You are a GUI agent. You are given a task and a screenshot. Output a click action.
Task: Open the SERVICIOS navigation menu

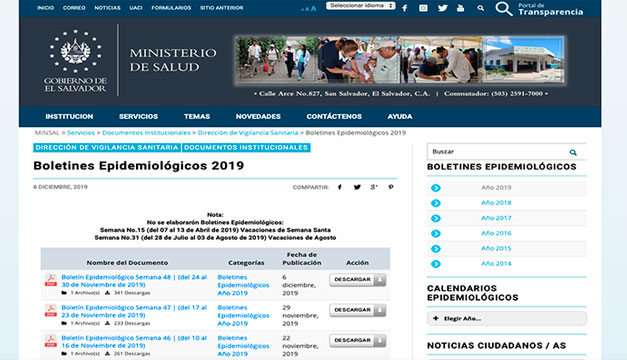138,116
